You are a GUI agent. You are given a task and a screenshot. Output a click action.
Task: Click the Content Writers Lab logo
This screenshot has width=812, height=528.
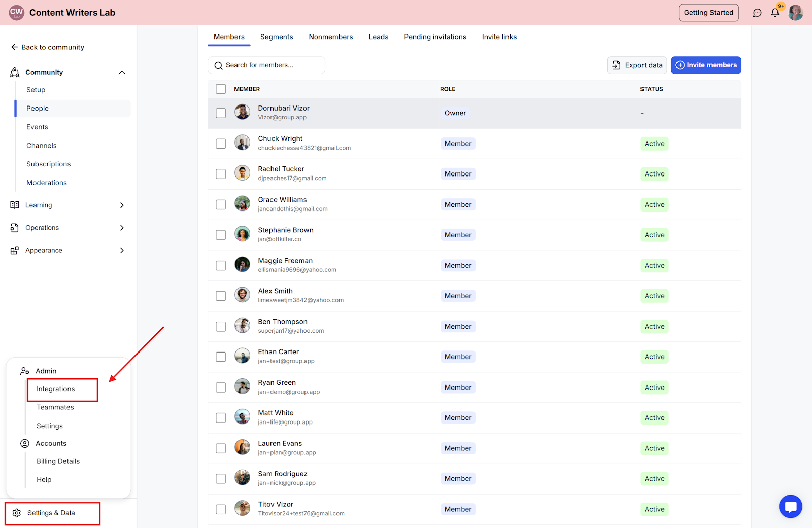point(17,13)
